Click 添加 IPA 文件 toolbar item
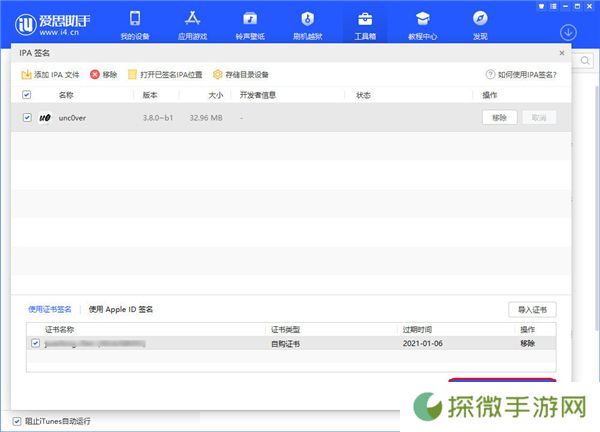 (50, 74)
